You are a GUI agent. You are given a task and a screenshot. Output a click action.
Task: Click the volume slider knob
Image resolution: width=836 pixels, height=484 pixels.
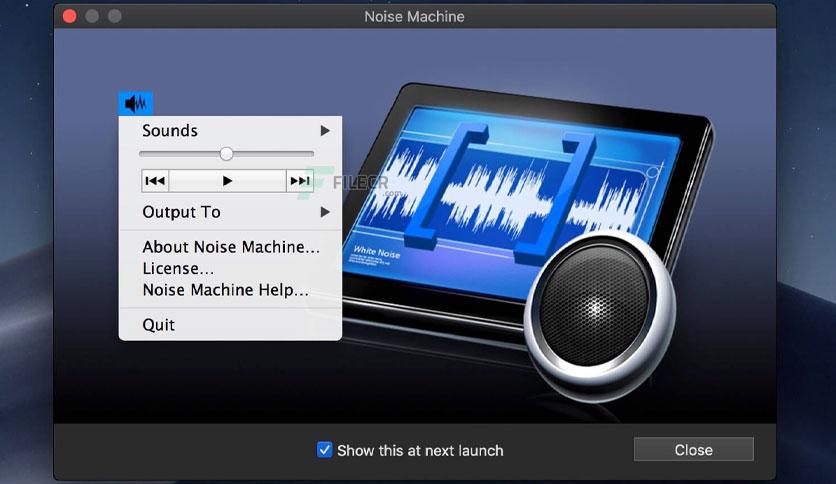coord(226,154)
